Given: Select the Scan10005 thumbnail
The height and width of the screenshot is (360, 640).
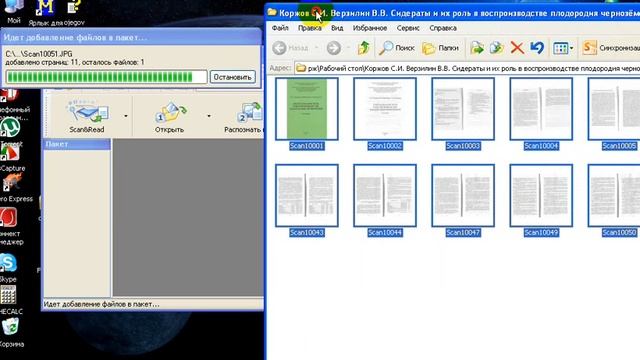Looking at the screenshot, I should point(614,109).
